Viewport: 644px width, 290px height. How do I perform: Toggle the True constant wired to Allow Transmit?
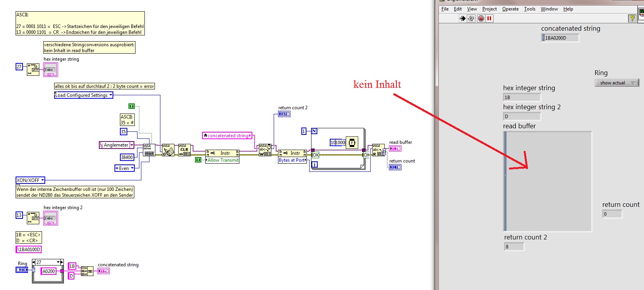(x=198, y=160)
